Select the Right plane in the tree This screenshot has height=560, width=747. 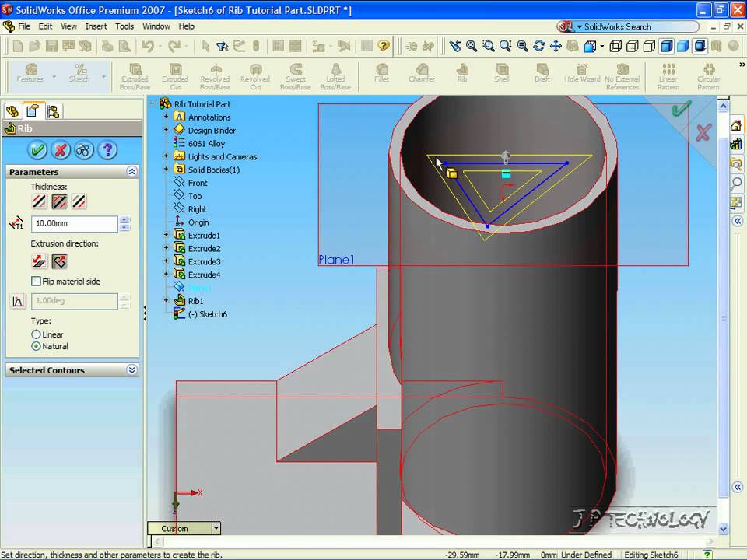click(x=197, y=209)
